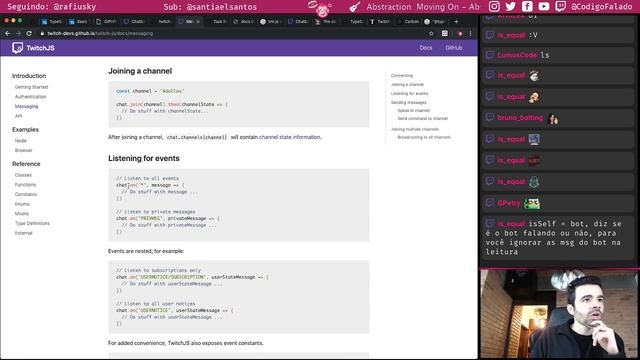Open API in the Introduction sidebar section
The width and height of the screenshot is (640, 360).
click(18, 116)
